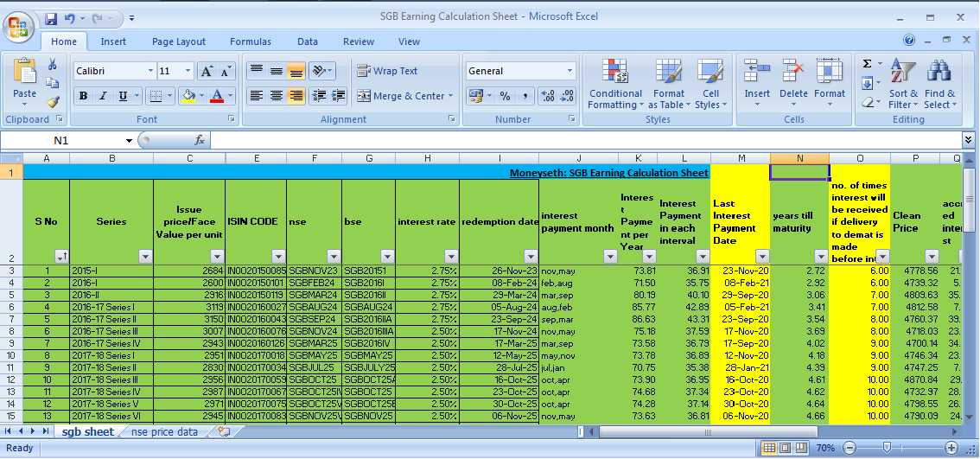
Task: Switch to nse price data sheet
Action: [x=164, y=431]
